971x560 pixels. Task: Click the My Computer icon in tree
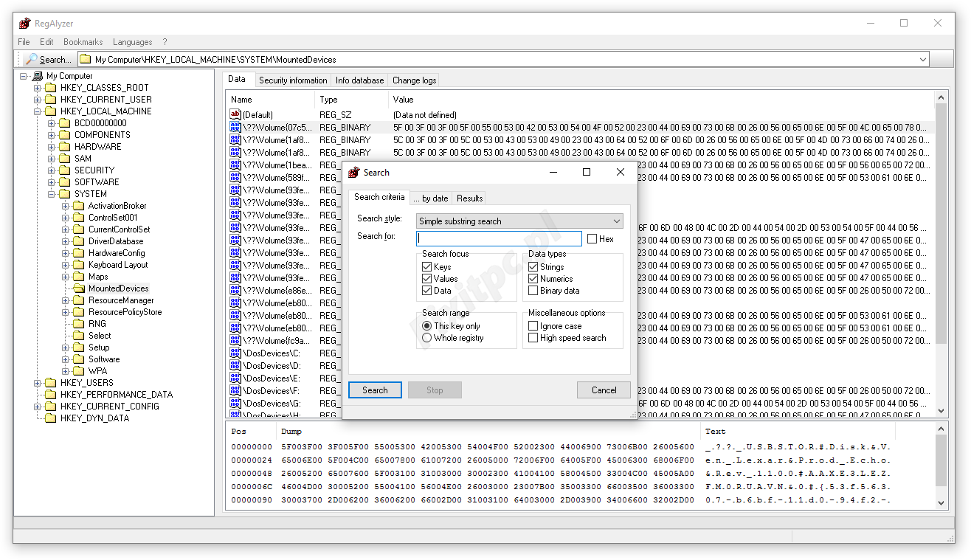[x=38, y=76]
